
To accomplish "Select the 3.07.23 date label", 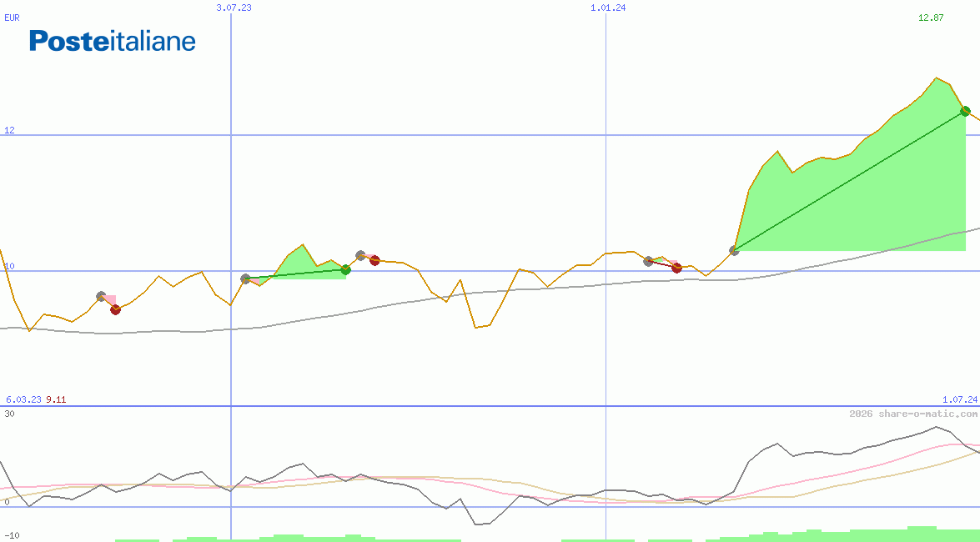I will pyautogui.click(x=234, y=8).
